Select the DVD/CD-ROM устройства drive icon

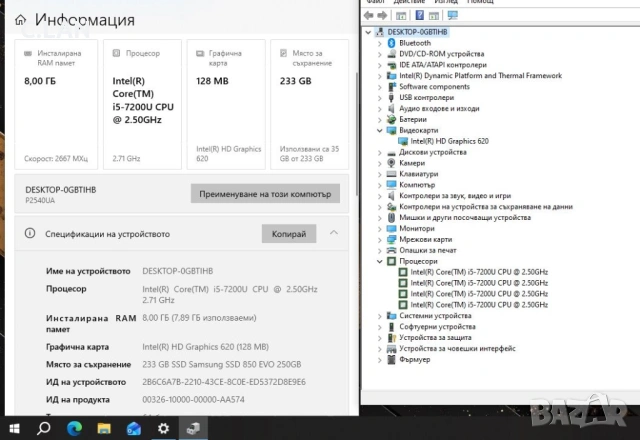click(x=391, y=54)
